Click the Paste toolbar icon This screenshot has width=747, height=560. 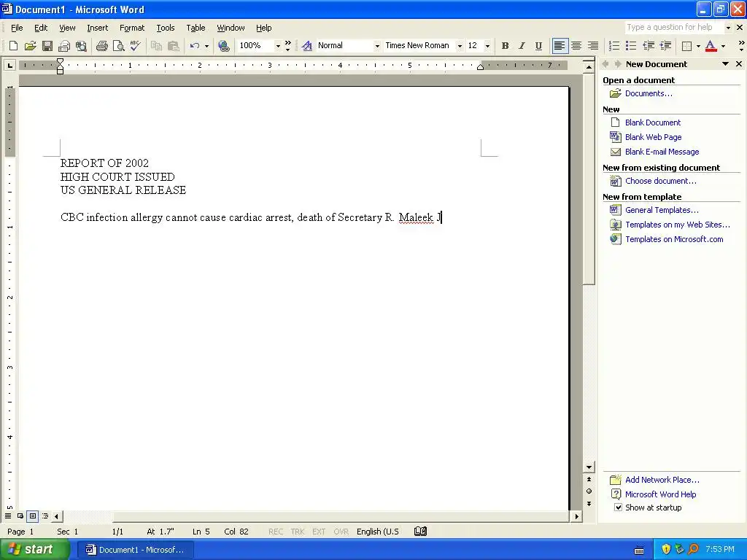[x=173, y=46]
